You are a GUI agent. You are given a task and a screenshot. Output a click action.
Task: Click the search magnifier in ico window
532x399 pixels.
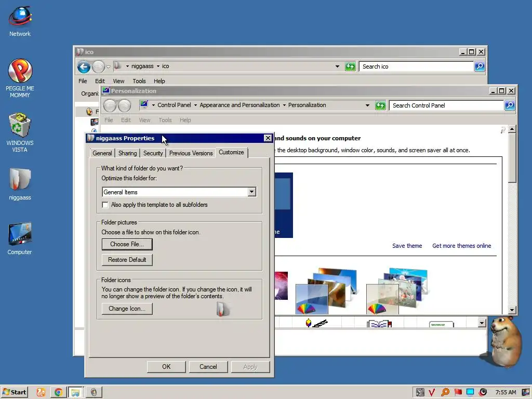(x=480, y=66)
